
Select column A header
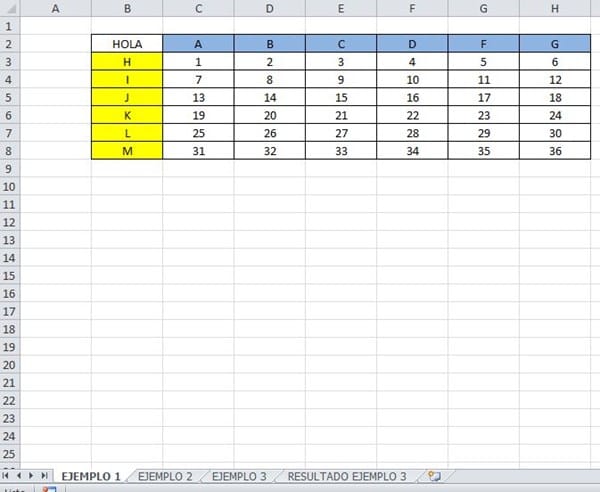click(55, 8)
